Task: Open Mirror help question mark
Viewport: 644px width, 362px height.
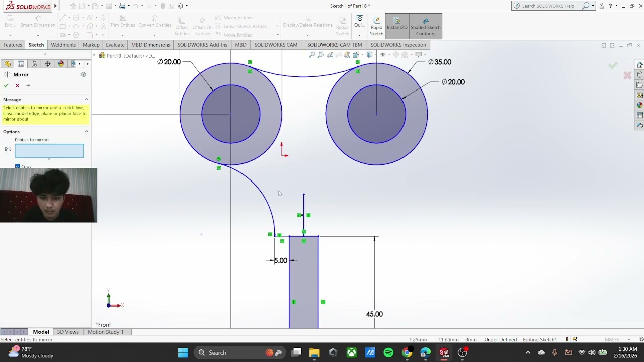Action: [84, 74]
